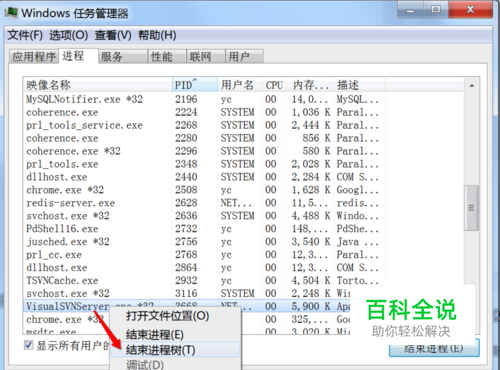
Task: Choose 打开文件位置(O) from context menu
Action: click(175, 316)
